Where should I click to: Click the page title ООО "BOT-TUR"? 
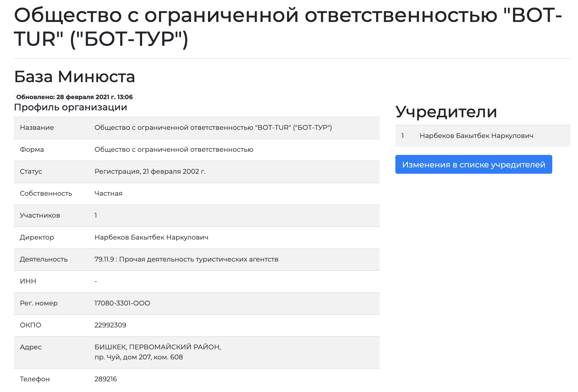pyautogui.click(x=288, y=27)
